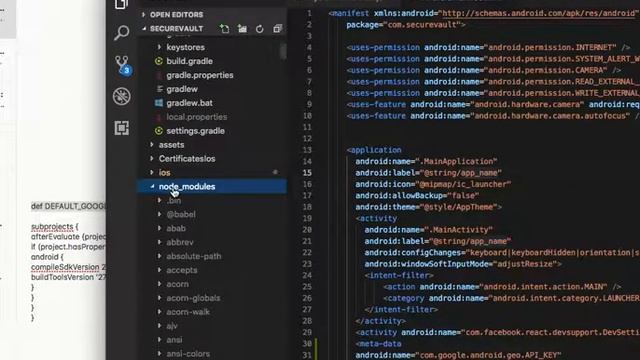Click android:theme="@style/AppTheme" line
The image size is (640, 360).
tap(429, 207)
